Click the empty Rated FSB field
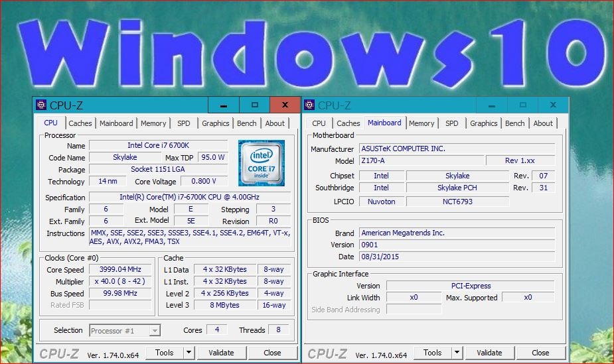Image resolution: width=614 pixels, height=364 pixels. pos(120,305)
